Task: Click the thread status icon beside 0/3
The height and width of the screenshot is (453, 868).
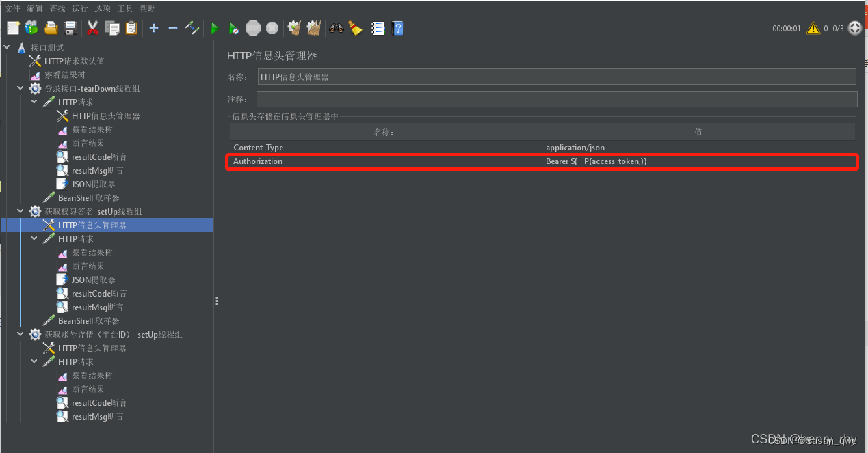Action: pyautogui.click(x=855, y=28)
